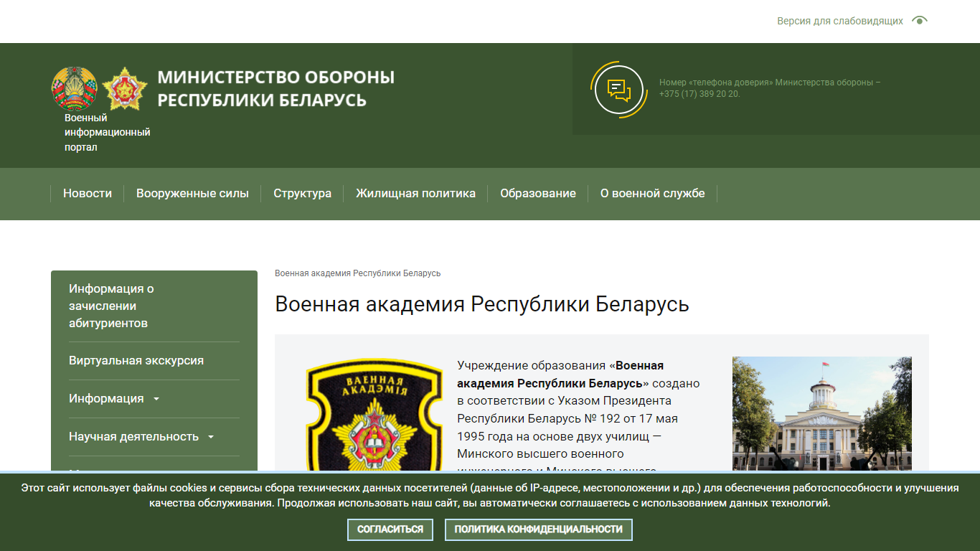Open the 'Новости' menu item
980x551 pixels.
click(88, 193)
